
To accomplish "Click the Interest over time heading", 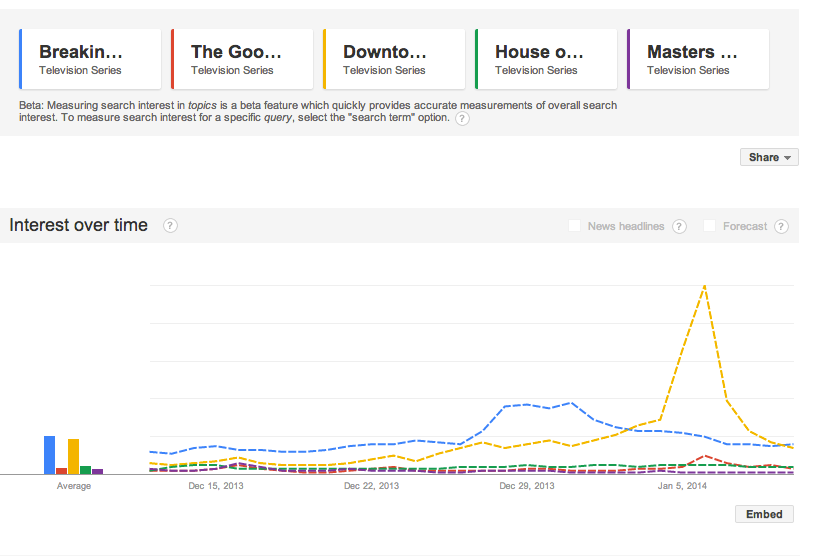I will click(78, 225).
